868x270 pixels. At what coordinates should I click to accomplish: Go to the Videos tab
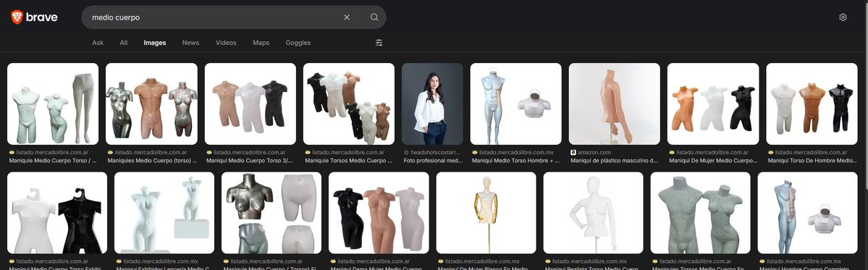pyautogui.click(x=226, y=43)
